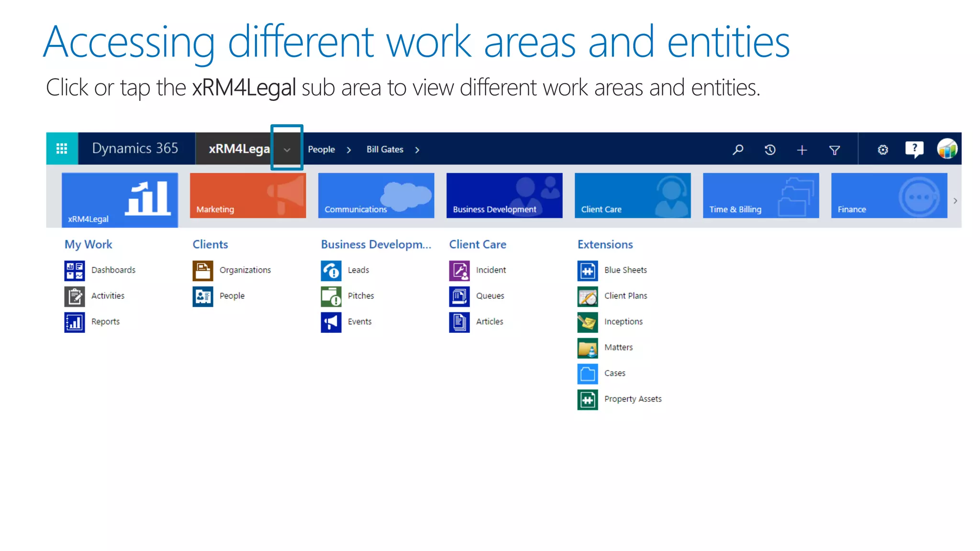Viewport: 980px width, 551px height.
Task: Open the Dashboards link
Action: 113,270
